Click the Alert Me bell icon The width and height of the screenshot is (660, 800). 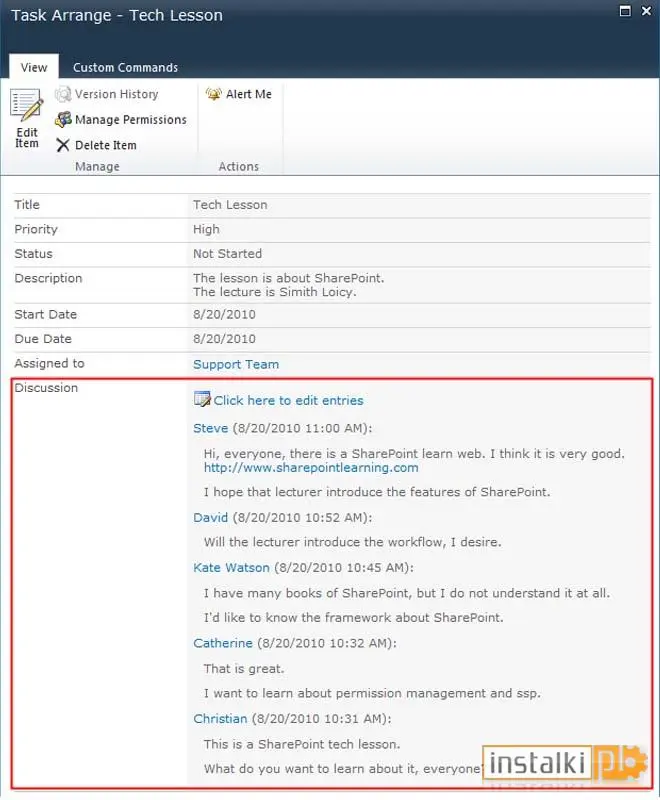coord(214,94)
